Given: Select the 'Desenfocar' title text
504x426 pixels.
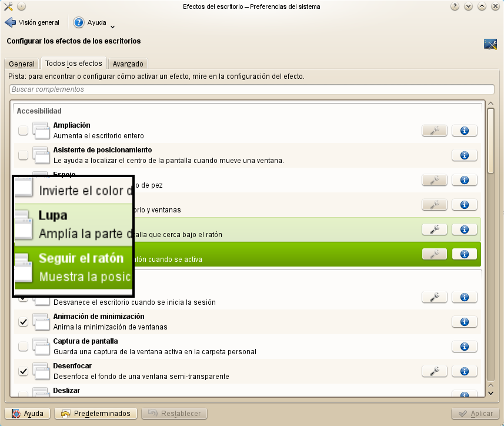Looking at the screenshot, I should click(x=72, y=366).
